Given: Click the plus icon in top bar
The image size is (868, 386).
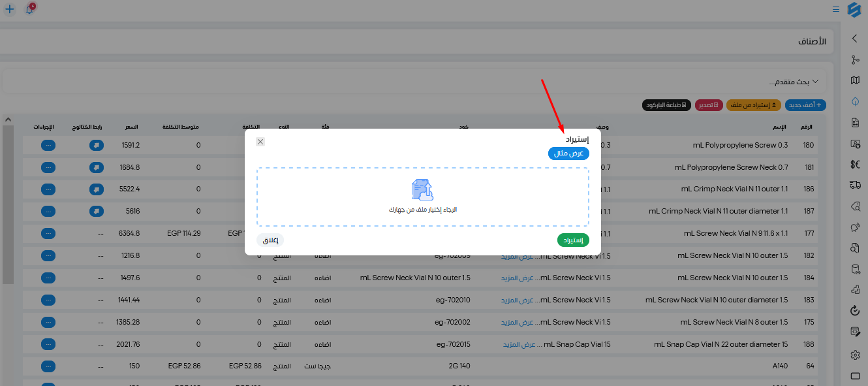Looking at the screenshot, I should point(9,9).
